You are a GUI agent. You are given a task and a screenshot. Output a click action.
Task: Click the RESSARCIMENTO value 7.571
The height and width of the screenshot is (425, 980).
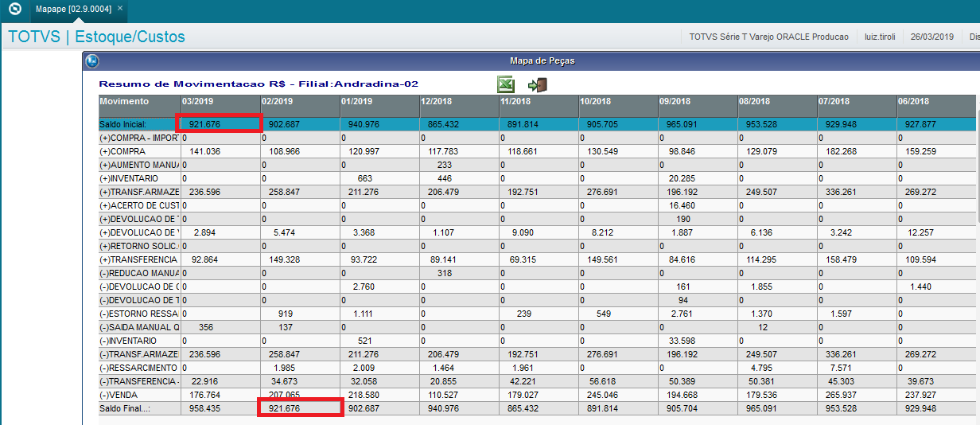coord(842,368)
